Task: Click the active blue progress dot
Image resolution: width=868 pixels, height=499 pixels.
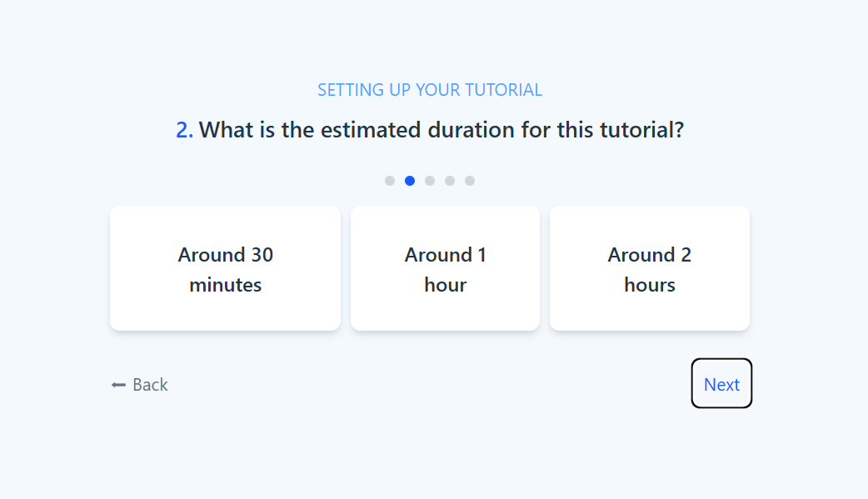Action: click(410, 180)
